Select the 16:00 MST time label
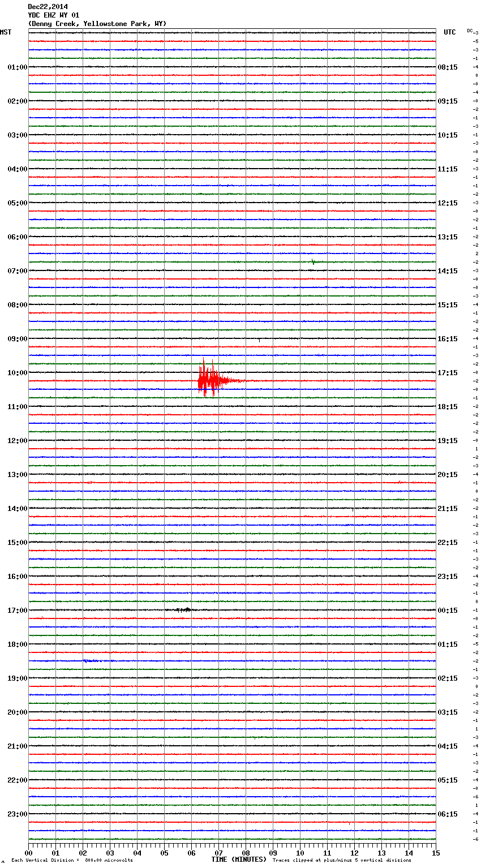This screenshot has width=481, height=868. (x=18, y=577)
